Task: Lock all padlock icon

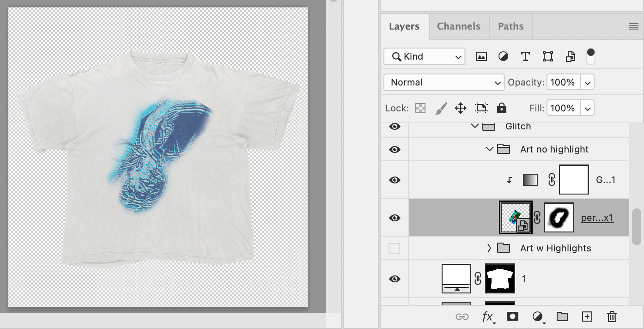Action: point(502,108)
